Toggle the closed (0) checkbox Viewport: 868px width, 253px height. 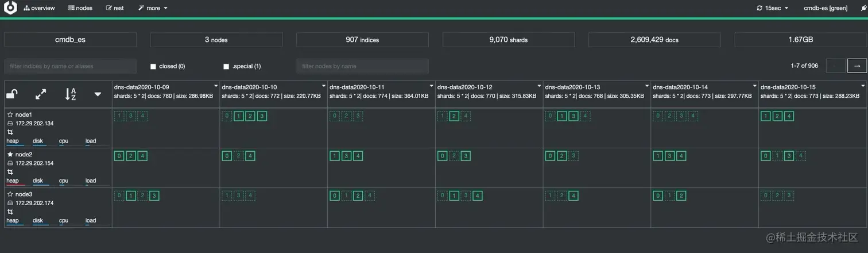click(153, 66)
